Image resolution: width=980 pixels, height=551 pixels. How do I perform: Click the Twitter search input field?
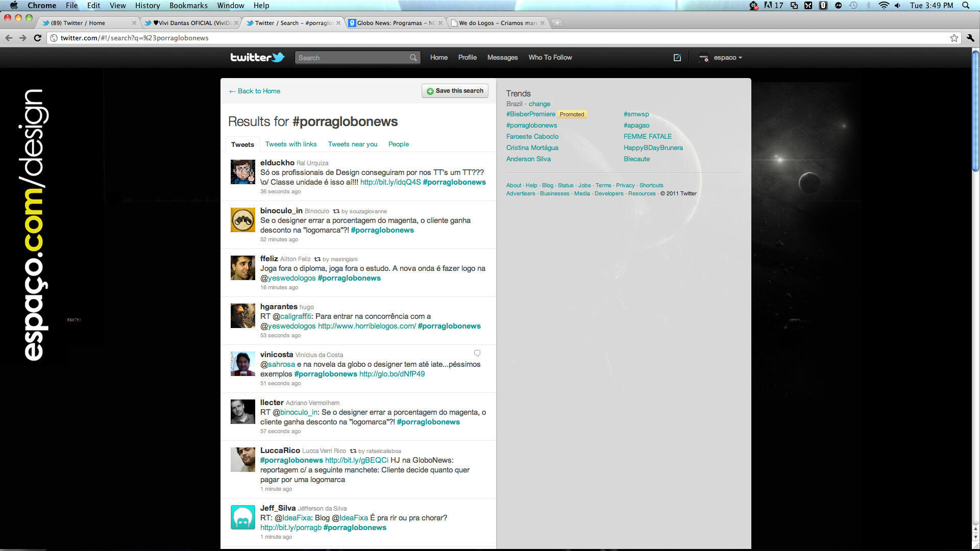(x=352, y=58)
